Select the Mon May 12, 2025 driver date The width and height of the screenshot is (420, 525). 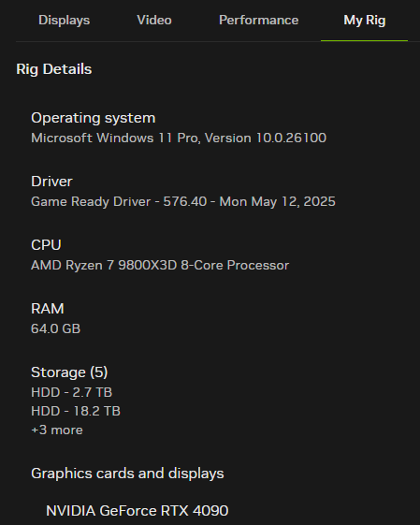tap(277, 202)
